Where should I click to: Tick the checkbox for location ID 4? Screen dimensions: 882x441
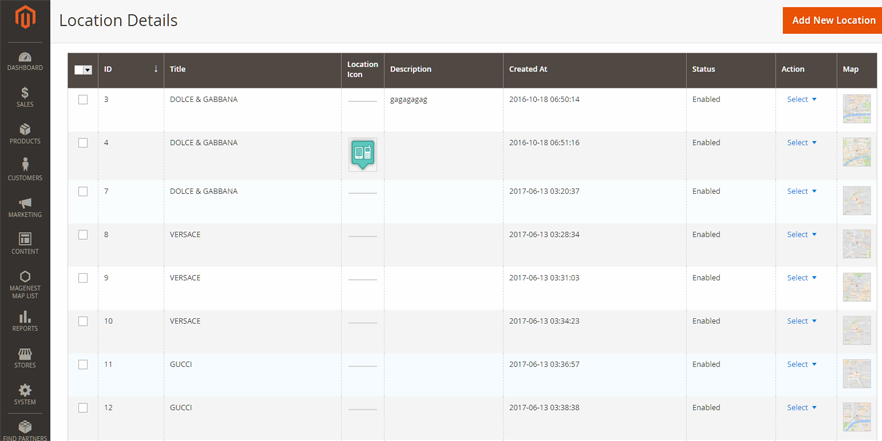[83, 143]
